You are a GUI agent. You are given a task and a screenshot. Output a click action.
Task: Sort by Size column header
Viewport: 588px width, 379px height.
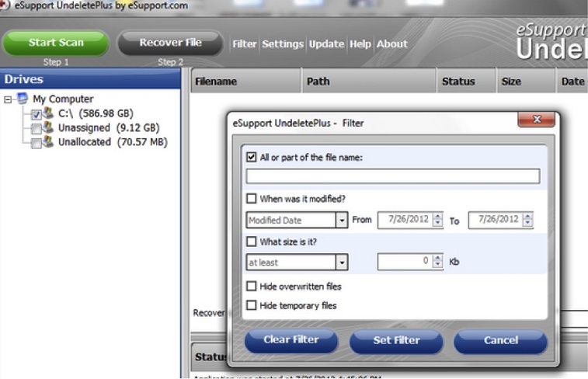tap(526, 81)
